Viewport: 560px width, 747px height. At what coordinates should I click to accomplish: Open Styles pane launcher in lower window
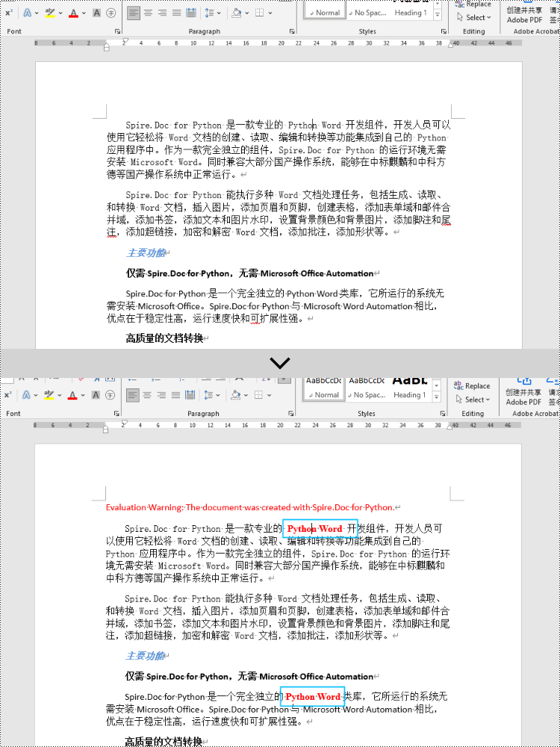(444, 414)
